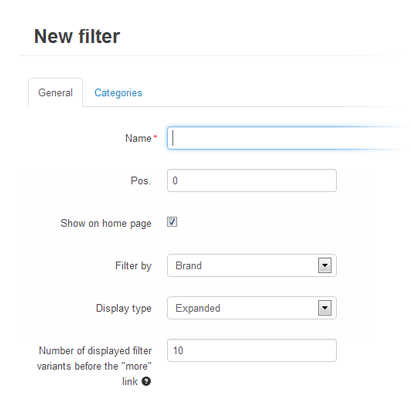Click the Number of displayed filter variants label

[x=94, y=366]
